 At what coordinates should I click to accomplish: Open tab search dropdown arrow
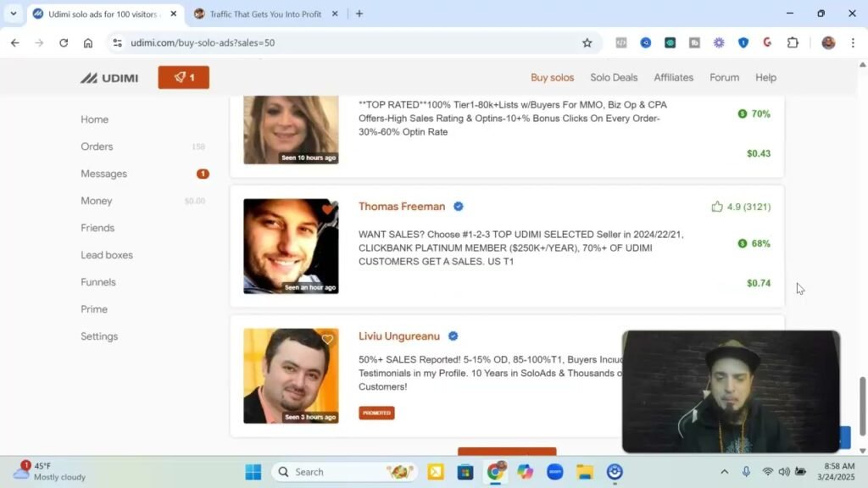point(14,14)
